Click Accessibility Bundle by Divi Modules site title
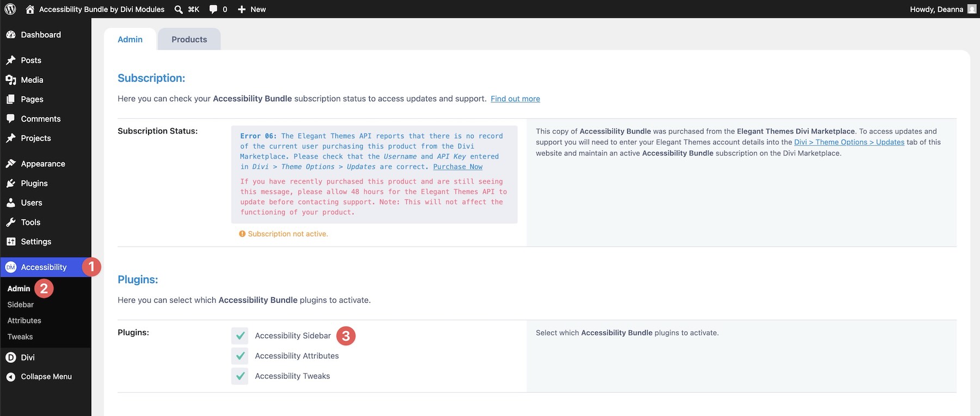Screen dimensions: 980x416 pyautogui.click(x=102, y=9)
